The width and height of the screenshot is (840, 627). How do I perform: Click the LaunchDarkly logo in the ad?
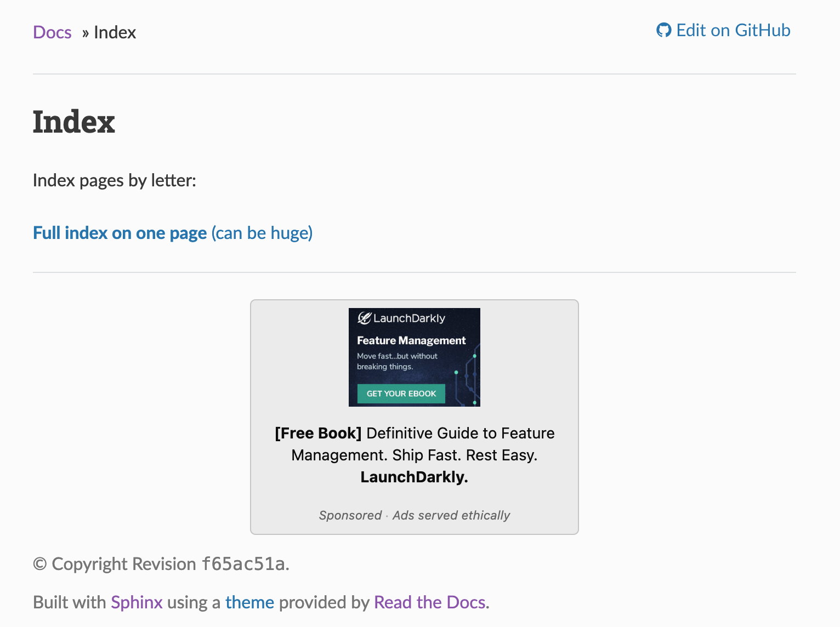[x=401, y=318]
